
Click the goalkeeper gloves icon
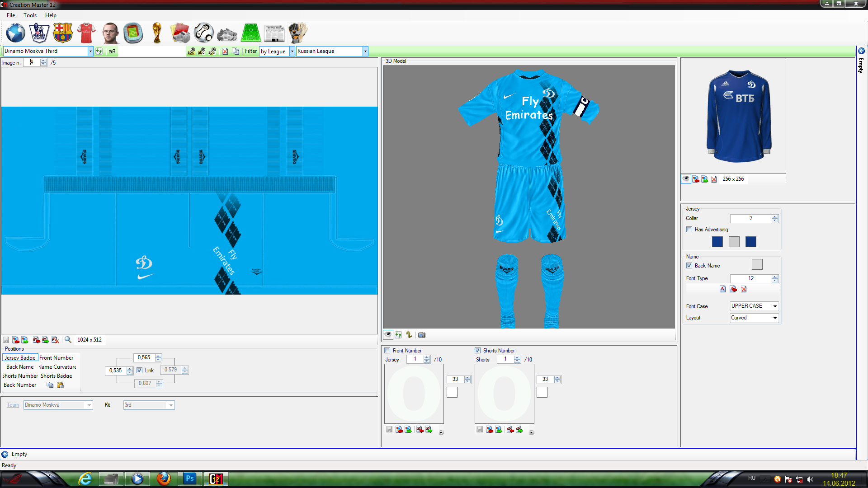tap(297, 33)
